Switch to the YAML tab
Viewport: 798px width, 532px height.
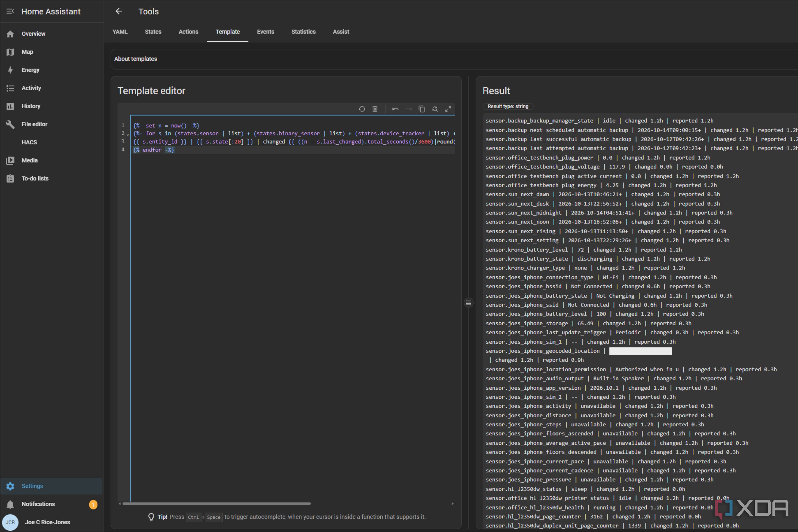pyautogui.click(x=120, y=32)
